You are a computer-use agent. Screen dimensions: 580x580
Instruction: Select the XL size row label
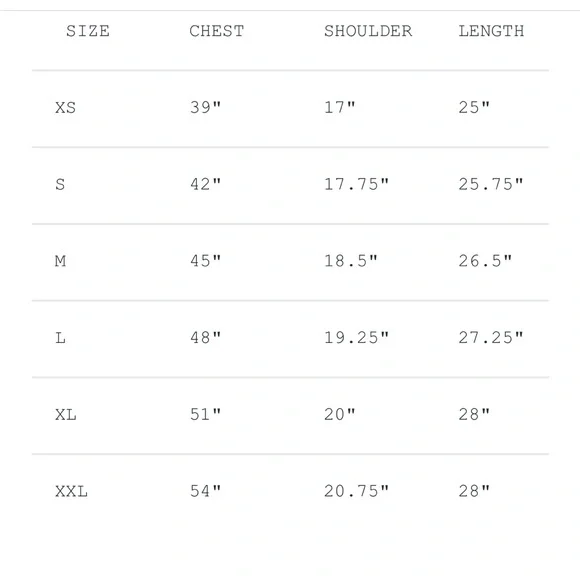[66, 415]
